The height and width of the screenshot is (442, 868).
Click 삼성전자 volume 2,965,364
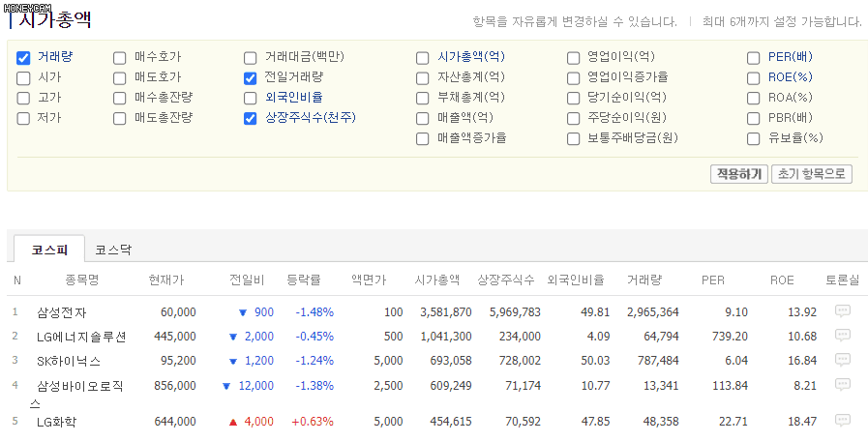click(x=652, y=312)
